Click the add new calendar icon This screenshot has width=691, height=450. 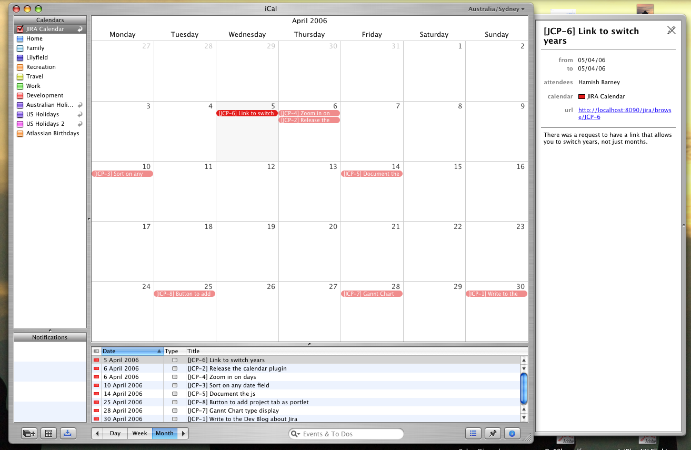coord(28,433)
